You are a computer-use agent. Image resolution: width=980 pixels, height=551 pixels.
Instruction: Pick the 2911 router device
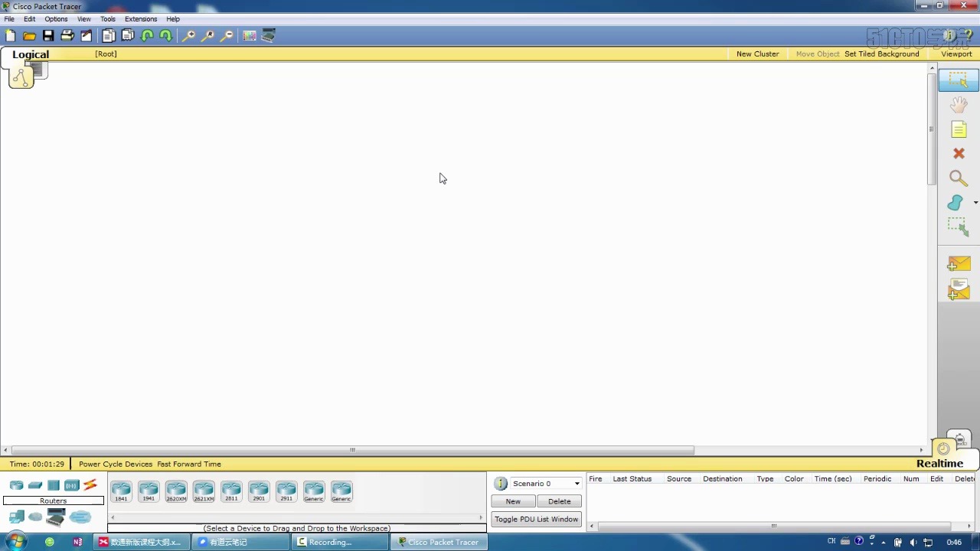286,491
